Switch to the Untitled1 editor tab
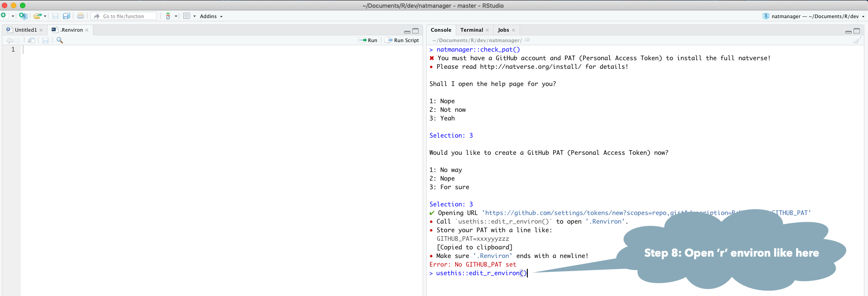Screen dimensions: 868x296 25,30
